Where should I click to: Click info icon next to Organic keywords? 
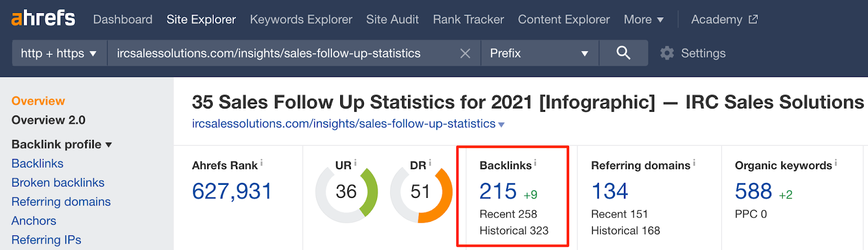(835, 162)
